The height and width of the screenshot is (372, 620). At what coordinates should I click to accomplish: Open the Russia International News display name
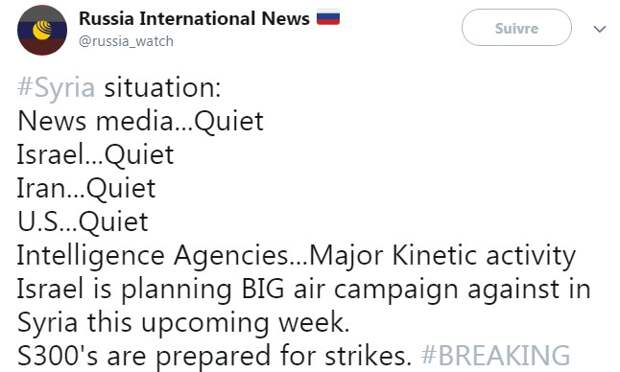tap(194, 19)
